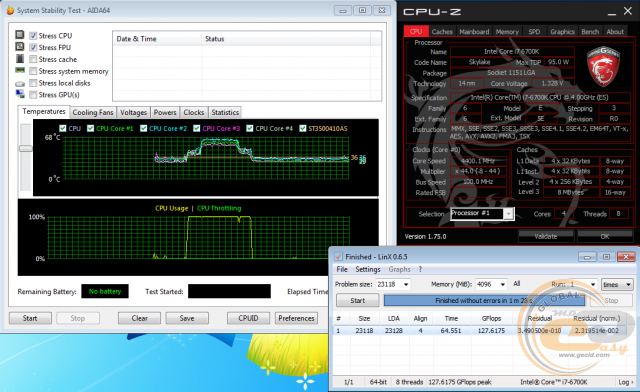Click the memory module icon beside Stress system memory

coord(20,70)
